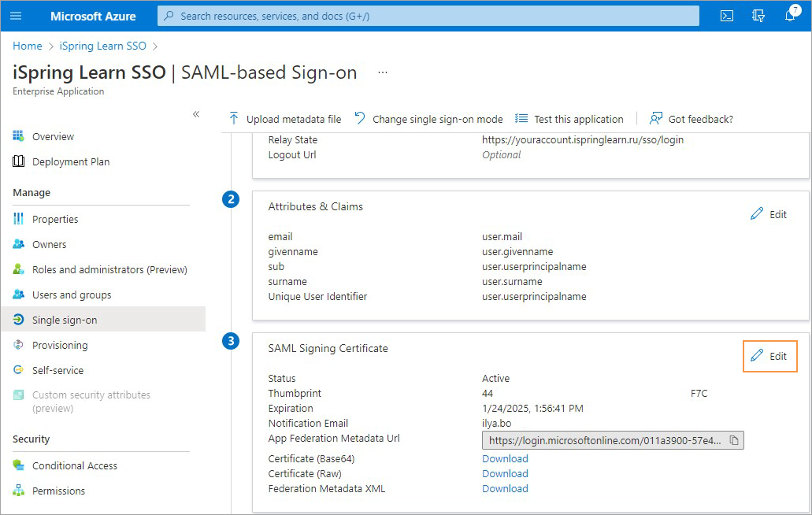
Task: Click the Upload metadata file arrow icon
Action: coord(234,119)
